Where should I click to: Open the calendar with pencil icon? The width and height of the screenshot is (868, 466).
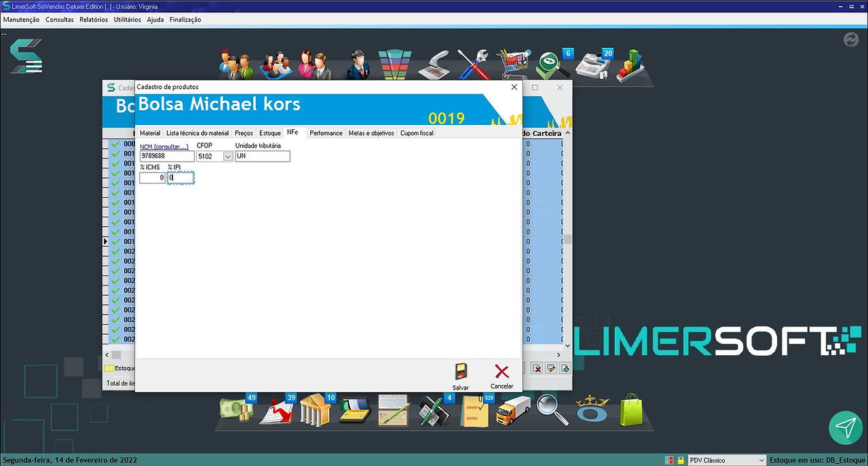[394, 411]
